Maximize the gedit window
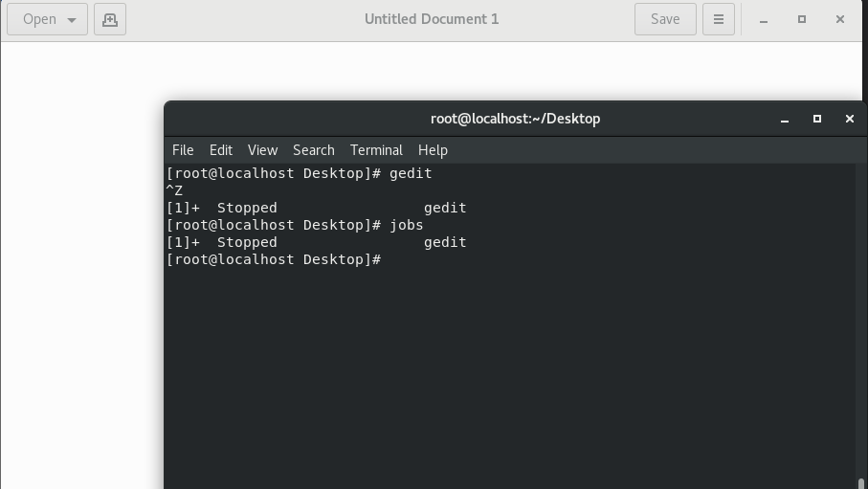868x489 pixels. tap(802, 19)
